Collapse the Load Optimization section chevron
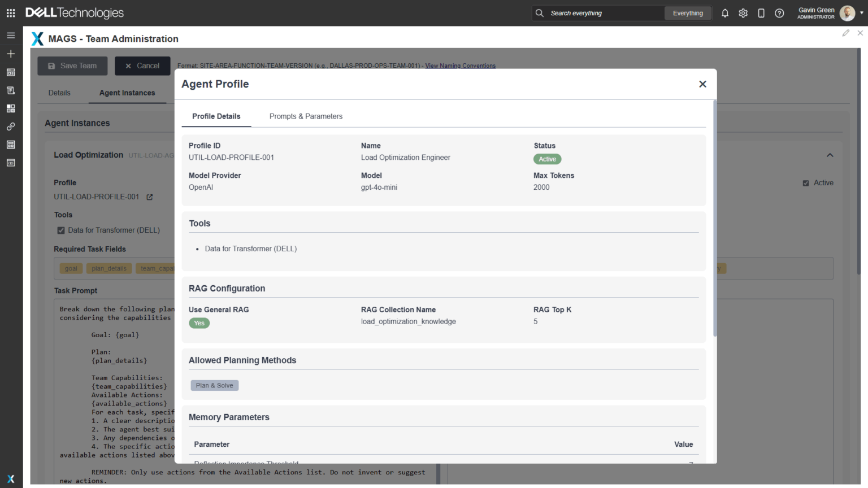The width and height of the screenshot is (868, 488). click(830, 155)
